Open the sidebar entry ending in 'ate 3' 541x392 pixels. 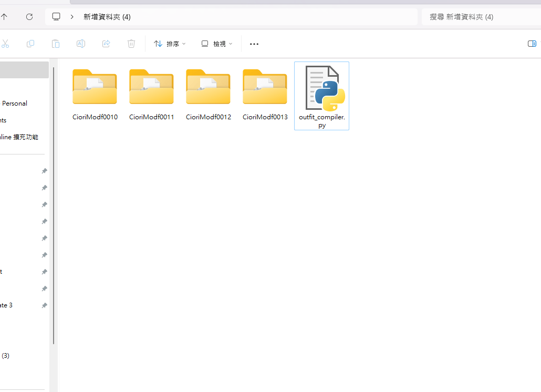click(x=6, y=305)
